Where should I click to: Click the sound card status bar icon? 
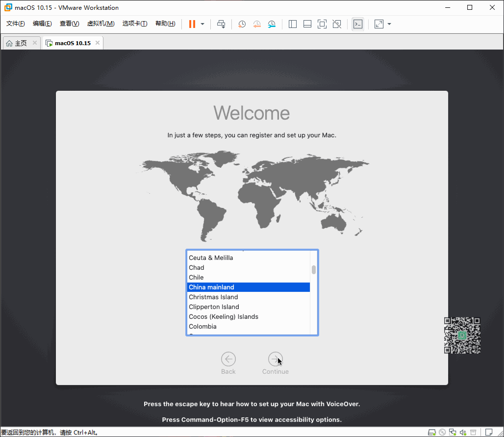(x=463, y=433)
